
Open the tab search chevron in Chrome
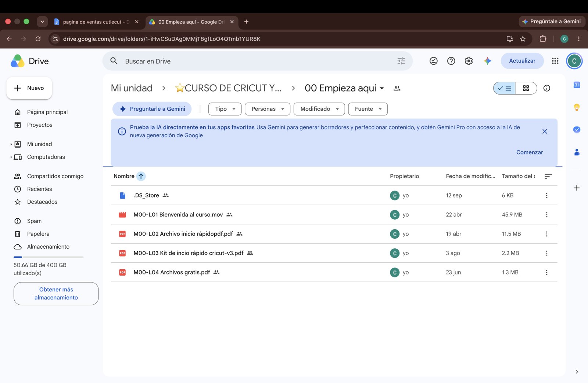click(x=42, y=22)
